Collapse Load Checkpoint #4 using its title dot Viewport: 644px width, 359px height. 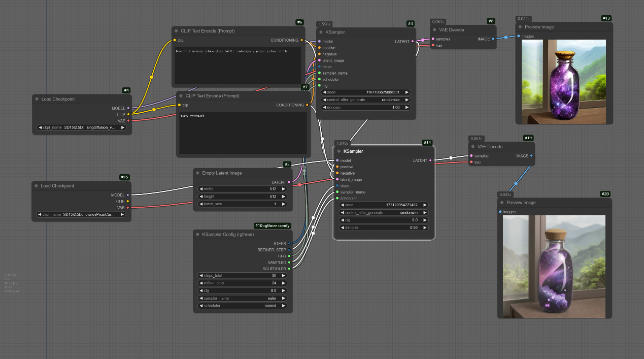tap(37, 99)
